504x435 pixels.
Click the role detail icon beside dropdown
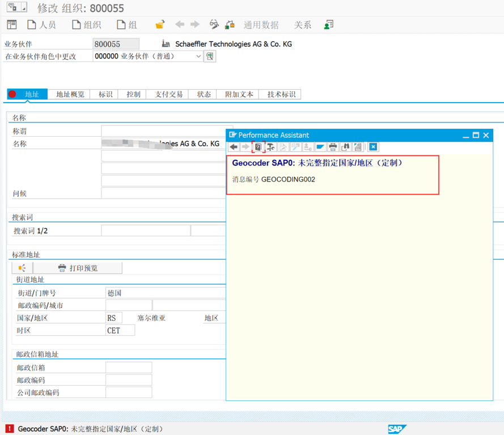[210, 56]
